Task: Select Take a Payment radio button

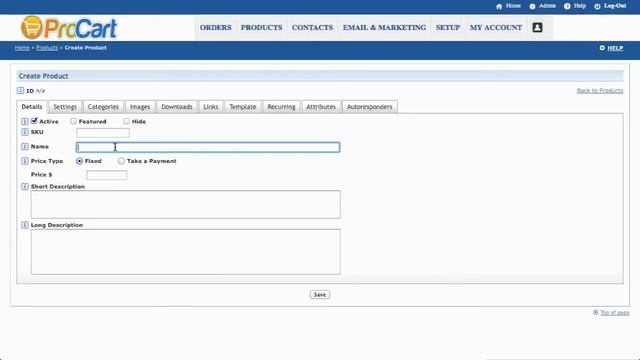Action: click(x=121, y=161)
